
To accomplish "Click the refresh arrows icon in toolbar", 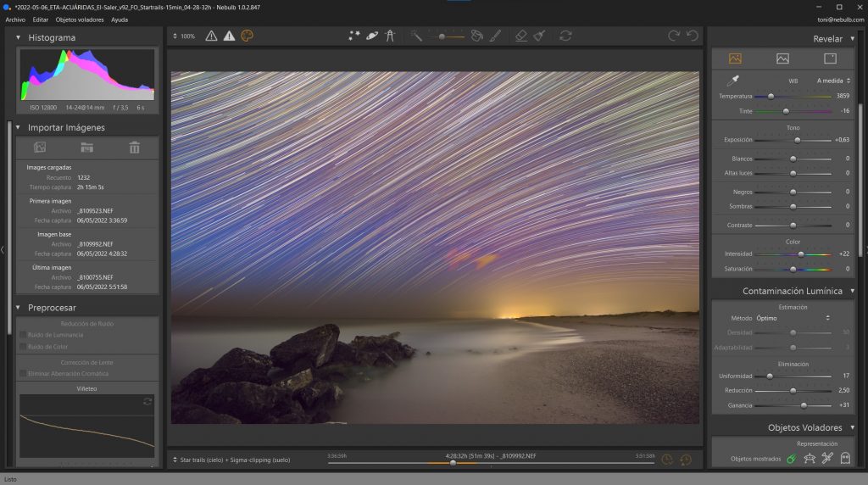I will point(565,36).
